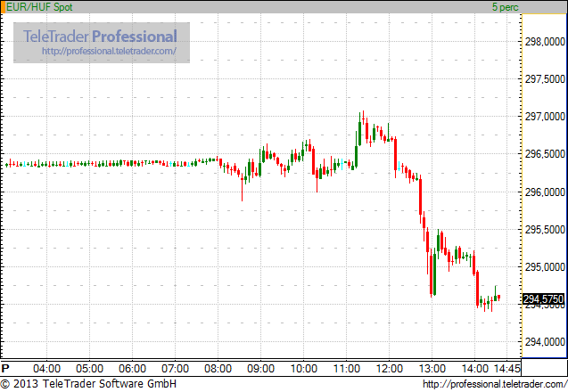Image resolution: width=568 pixels, height=392 pixels.
Task: Click the 13:00 time axis label
Action: (432, 369)
